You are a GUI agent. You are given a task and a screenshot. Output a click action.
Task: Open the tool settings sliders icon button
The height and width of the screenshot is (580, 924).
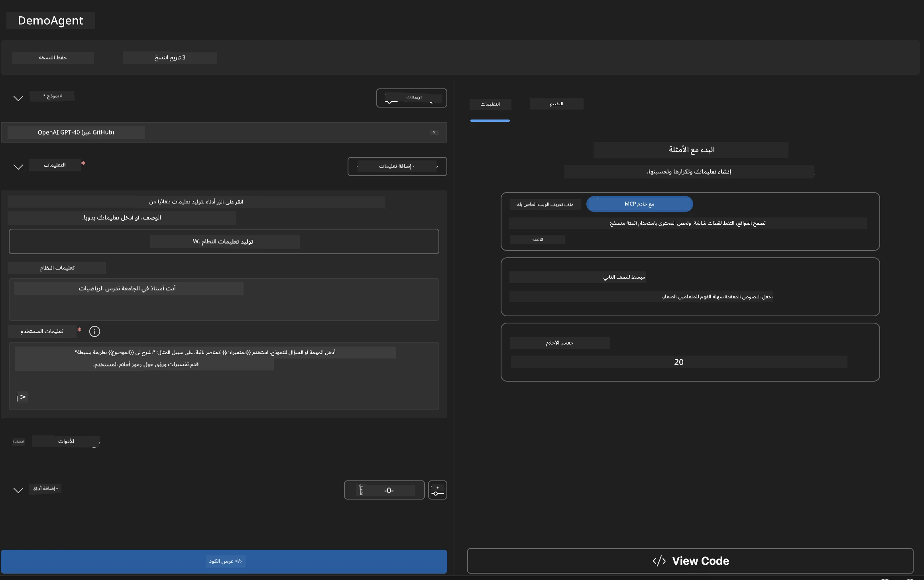tap(437, 490)
